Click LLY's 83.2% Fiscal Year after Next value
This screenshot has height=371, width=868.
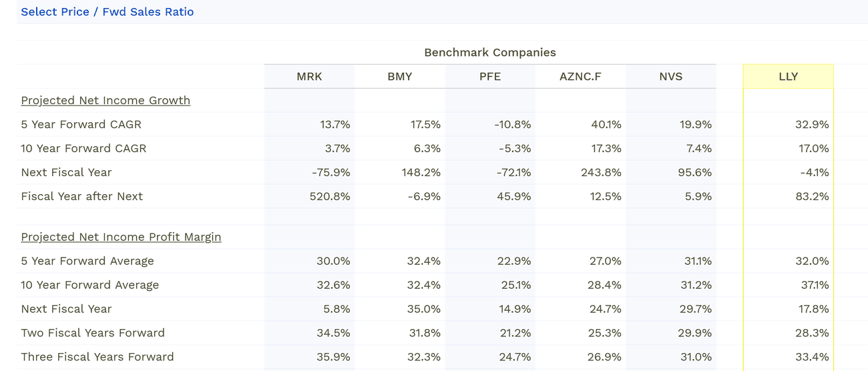click(x=812, y=196)
